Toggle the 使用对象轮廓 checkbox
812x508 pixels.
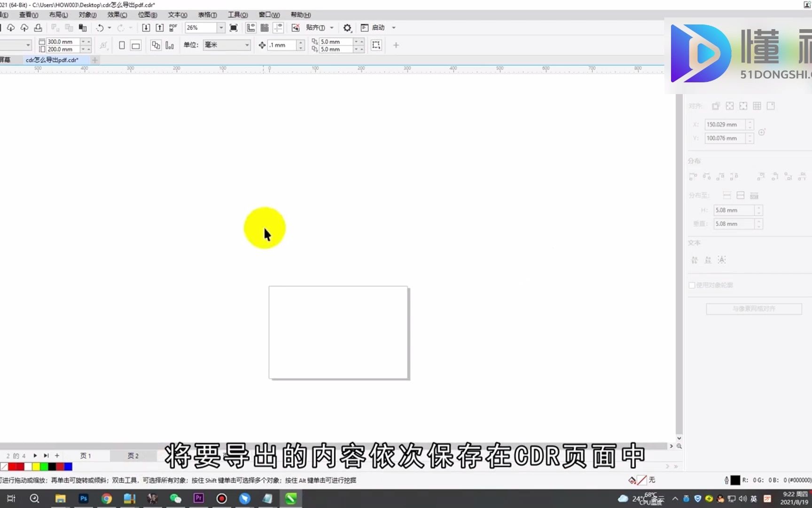coord(692,285)
